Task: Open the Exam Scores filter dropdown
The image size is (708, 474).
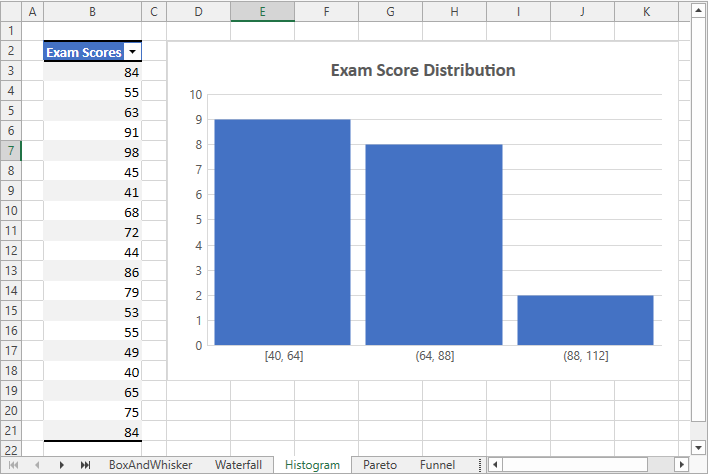Action: tap(132, 52)
